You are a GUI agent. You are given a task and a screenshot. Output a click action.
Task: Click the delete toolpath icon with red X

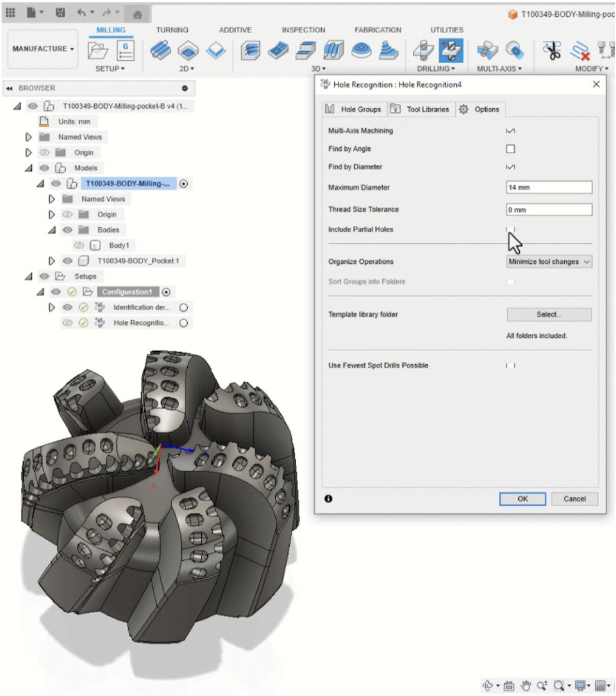(579, 51)
